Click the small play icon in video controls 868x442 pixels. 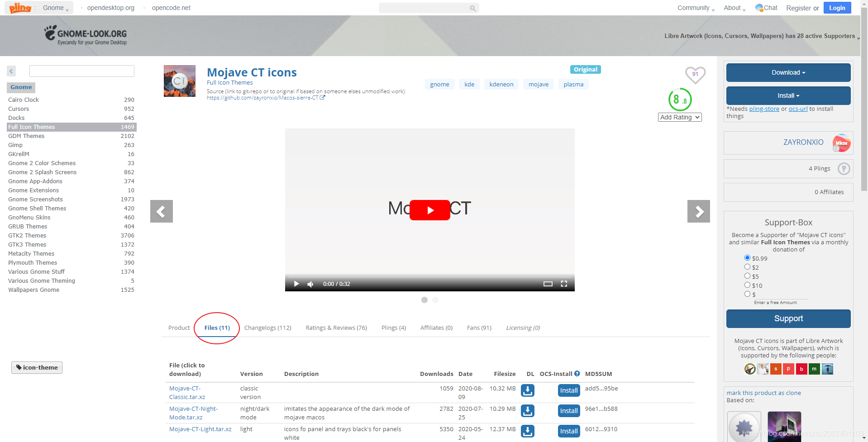click(296, 284)
